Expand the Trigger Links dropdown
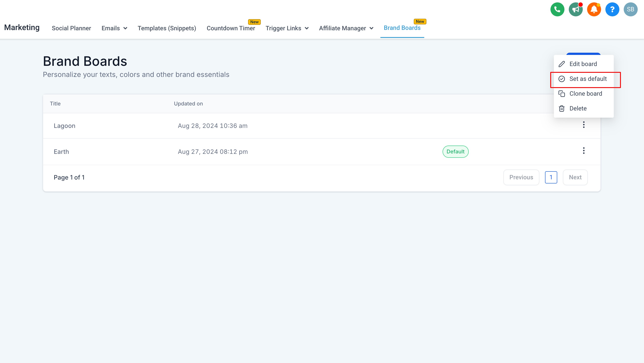Screen dimensions: 644x363 287,28
